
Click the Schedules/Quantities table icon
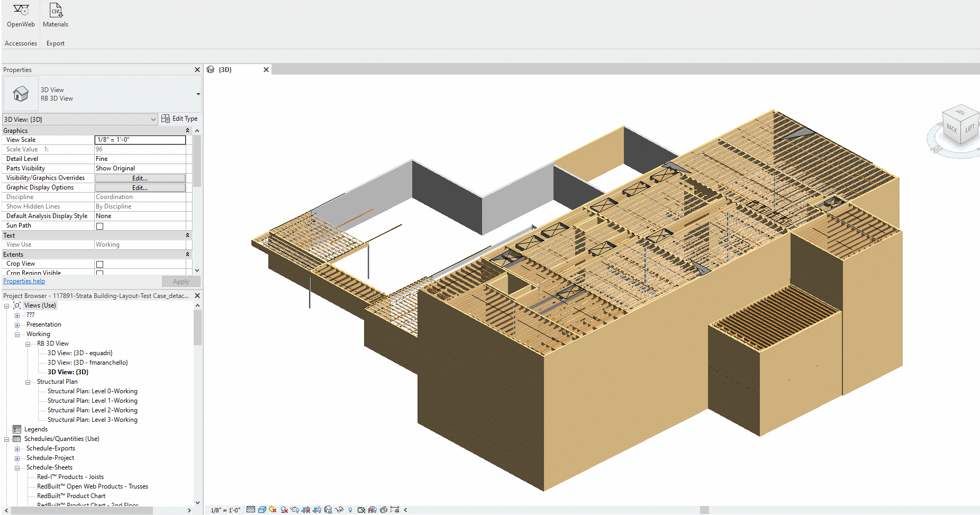point(17,439)
